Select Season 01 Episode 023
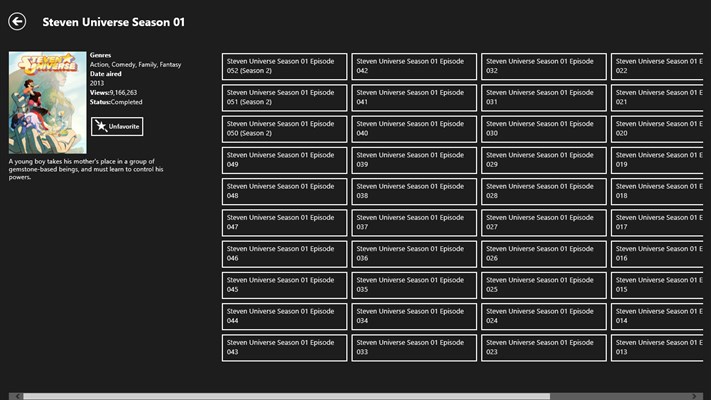The height and width of the screenshot is (400, 711). [544, 348]
